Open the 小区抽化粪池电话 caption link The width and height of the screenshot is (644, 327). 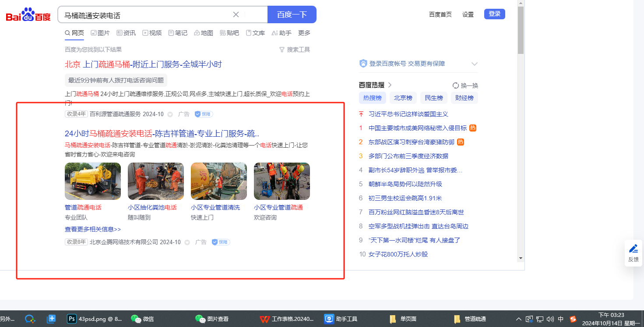click(152, 207)
